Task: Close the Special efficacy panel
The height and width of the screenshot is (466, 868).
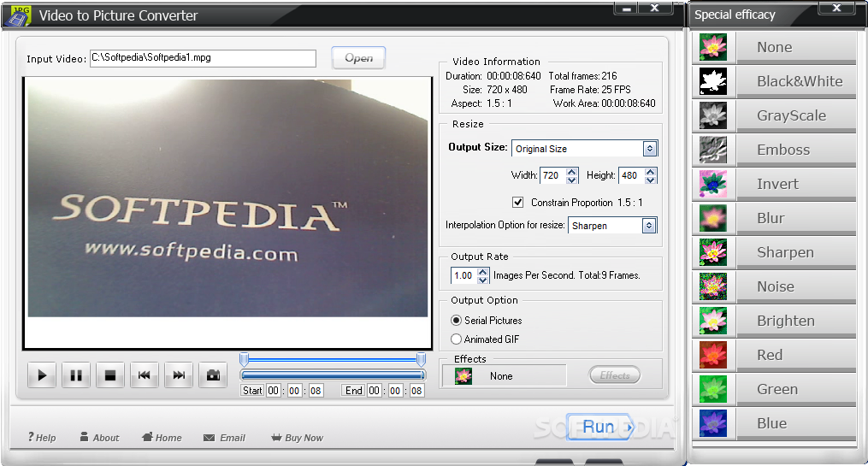Action: point(836,8)
